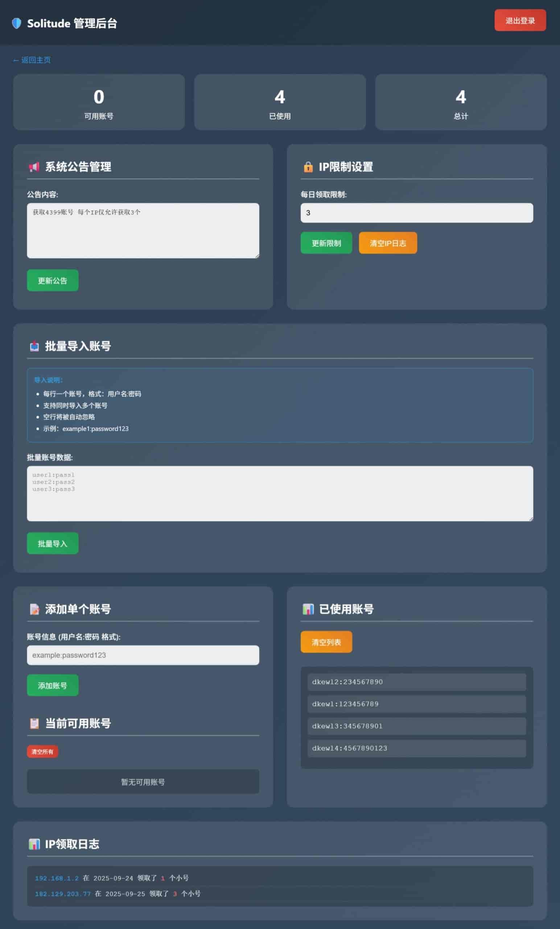Click the red 清空所有 button

(42, 752)
